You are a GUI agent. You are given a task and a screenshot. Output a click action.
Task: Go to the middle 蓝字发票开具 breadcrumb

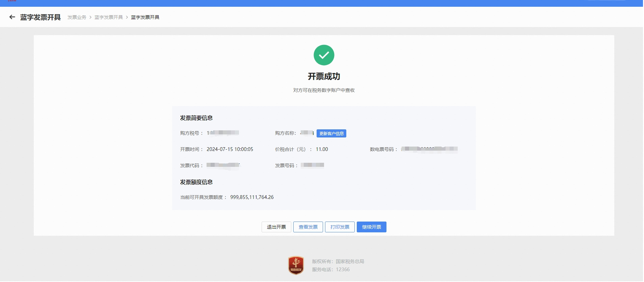click(x=109, y=17)
